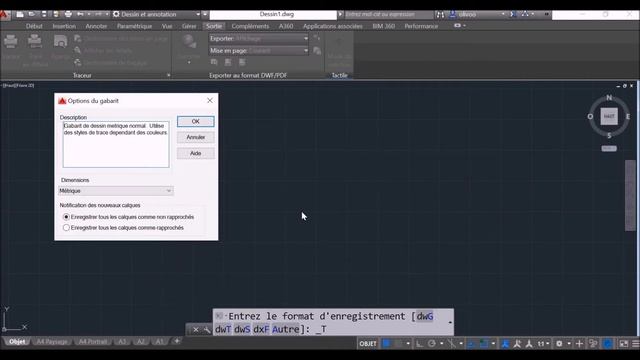Open the Annoter ribbon tab
640x360 pixels.
[96, 26]
